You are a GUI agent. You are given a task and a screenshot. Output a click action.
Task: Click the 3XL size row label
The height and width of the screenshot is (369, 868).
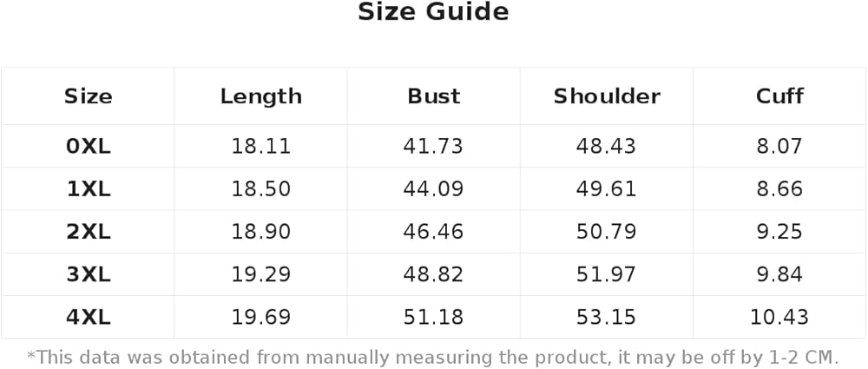pyautogui.click(x=88, y=275)
